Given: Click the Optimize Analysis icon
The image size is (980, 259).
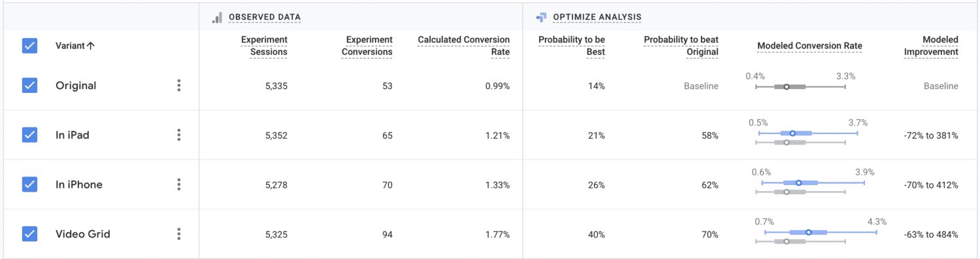Looking at the screenshot, I should point(540,17).
